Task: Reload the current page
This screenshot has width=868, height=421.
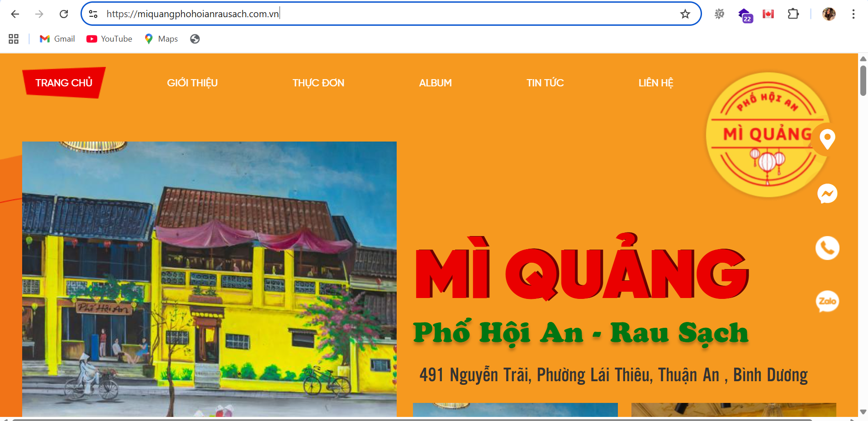Action: pyautogui.click(x=64, y=14)
